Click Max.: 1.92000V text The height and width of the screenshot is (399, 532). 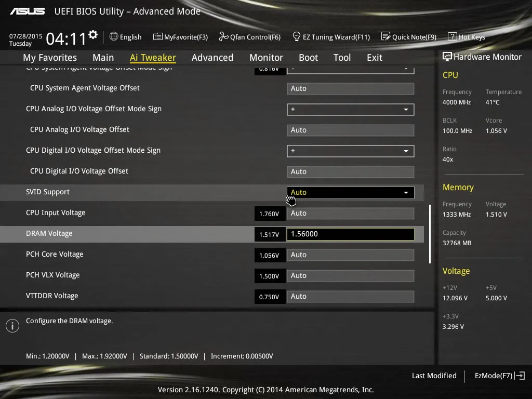pos(104,356)
